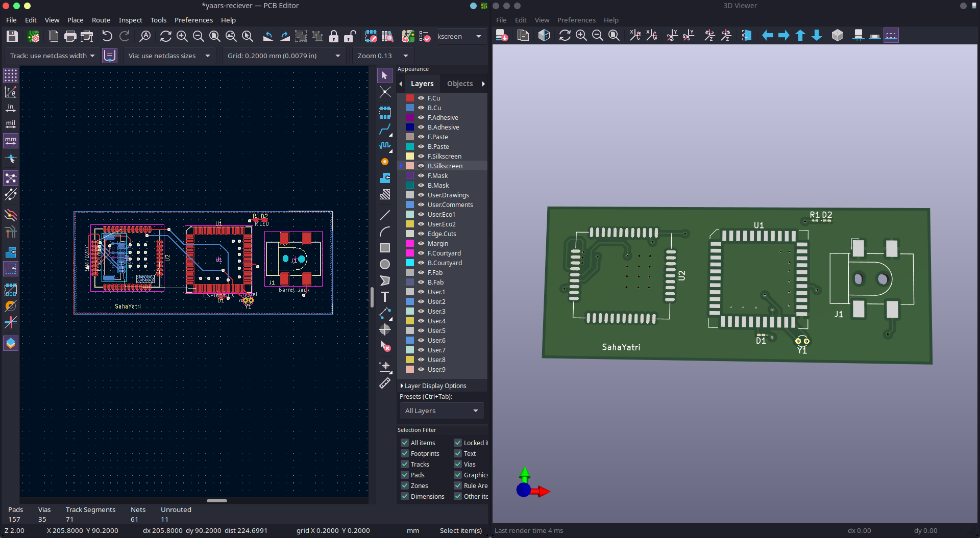The height and width of the screenshot is (538, 980).
Task: Click the Rotate left arrow in 3D Viewer
Action: (x=767, y=35)
